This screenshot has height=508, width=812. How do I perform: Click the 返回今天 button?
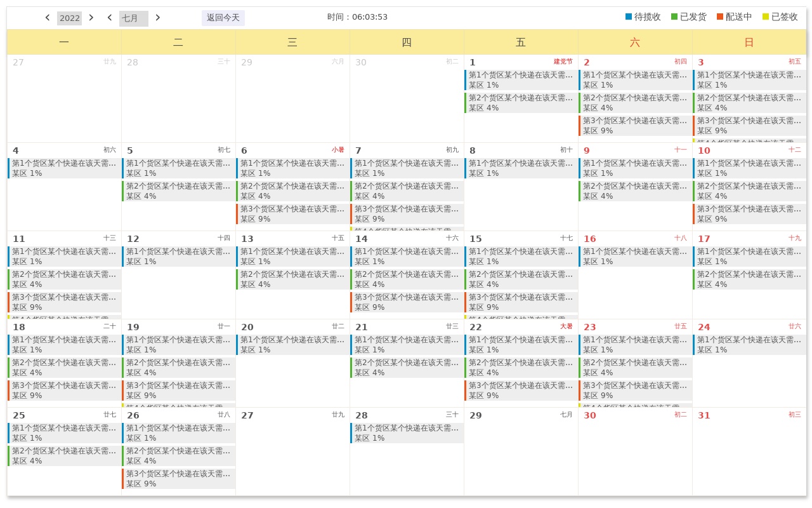223,18
